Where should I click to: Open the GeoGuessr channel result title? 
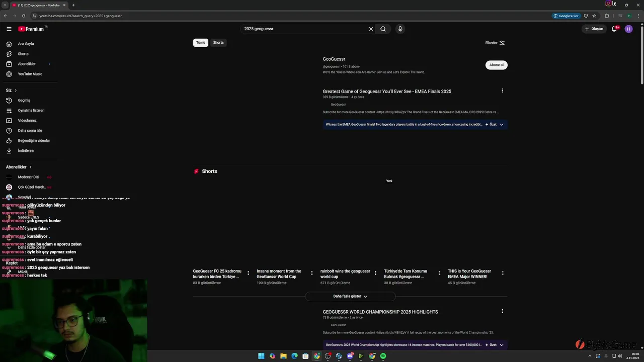click(334, 59)
